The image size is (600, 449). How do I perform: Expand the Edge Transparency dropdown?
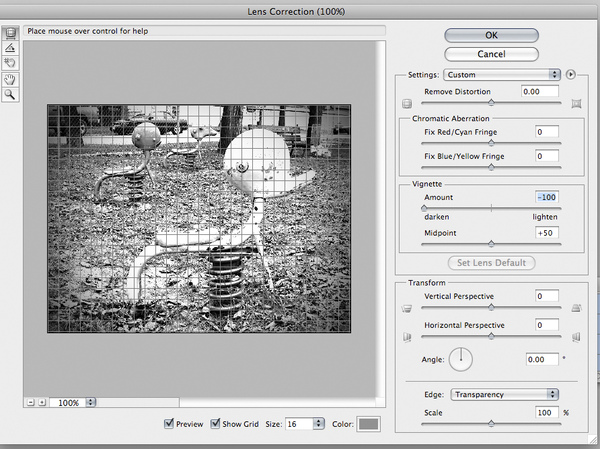[x=504, y=394]
